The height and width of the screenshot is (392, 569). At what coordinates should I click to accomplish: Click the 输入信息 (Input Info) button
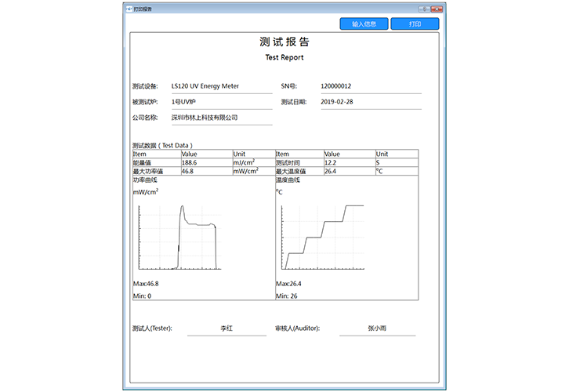pyautogui.click(x=364, y=24)
